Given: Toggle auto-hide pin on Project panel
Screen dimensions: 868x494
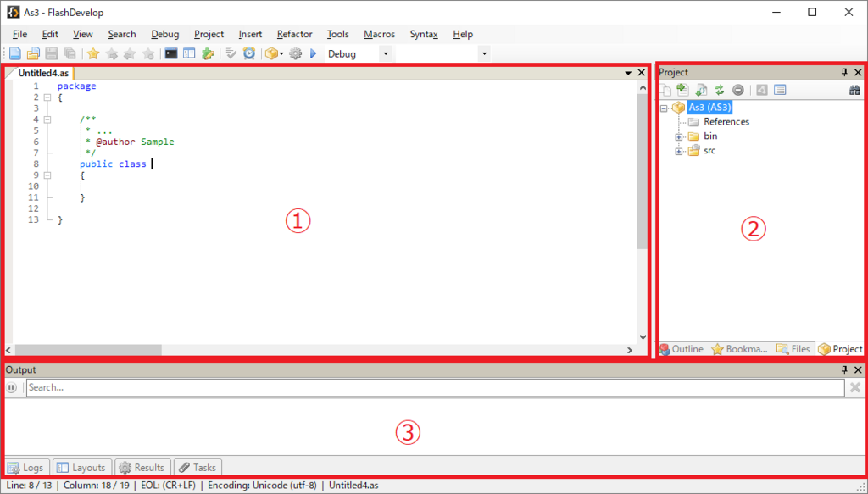Looking at the screenshot, I should point(844,73).
